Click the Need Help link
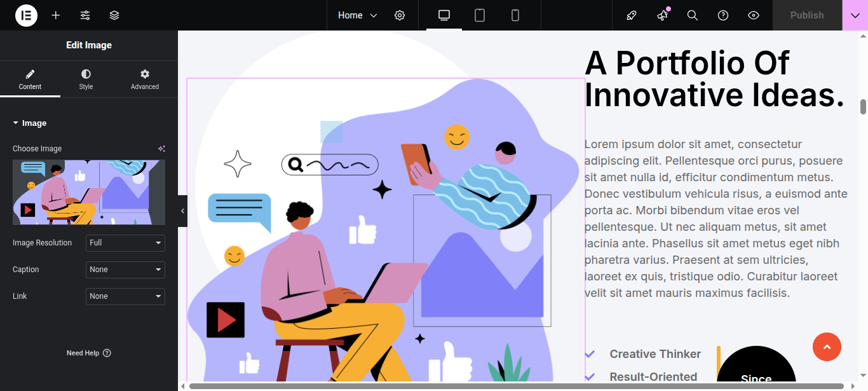 click(88, 353)
